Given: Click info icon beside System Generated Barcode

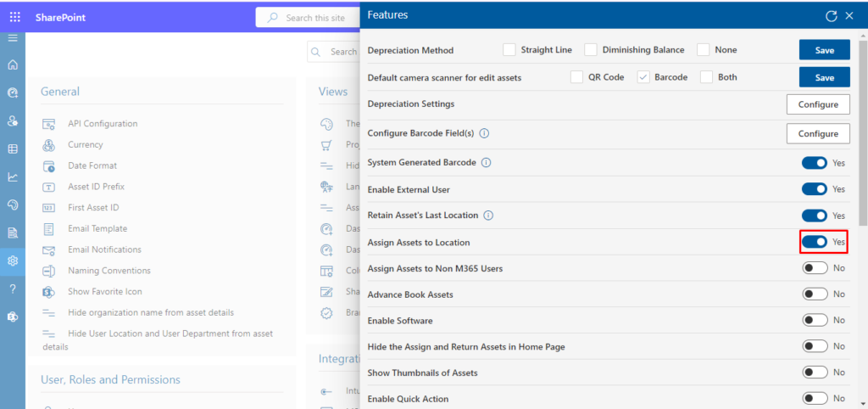Looking at the screenshot, I should 487,162.
